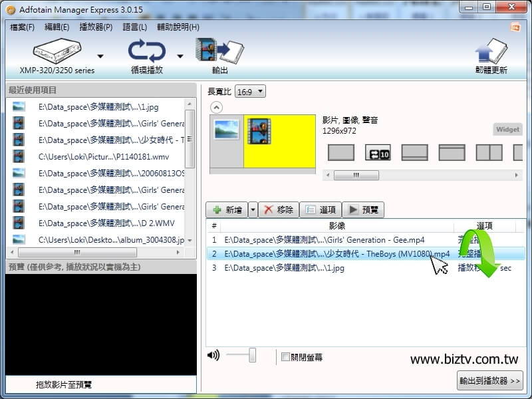The width and height of the screenshot is (532, 399).
Task: Choose the two-column split layout template
Action: click(x=489, y=152)
